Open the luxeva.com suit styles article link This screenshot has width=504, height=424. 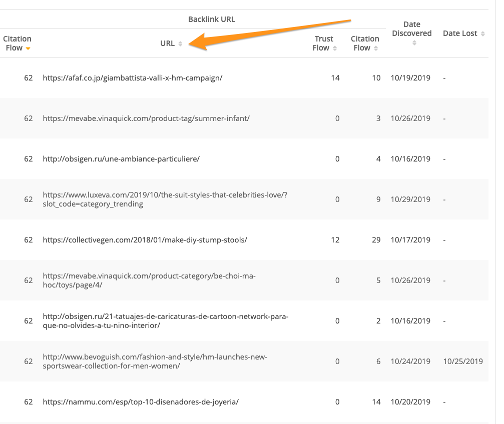tap(165, 195)
